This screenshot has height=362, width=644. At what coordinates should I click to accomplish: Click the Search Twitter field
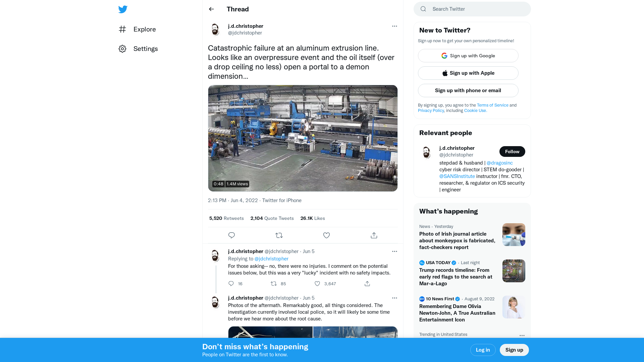[476, 9]
